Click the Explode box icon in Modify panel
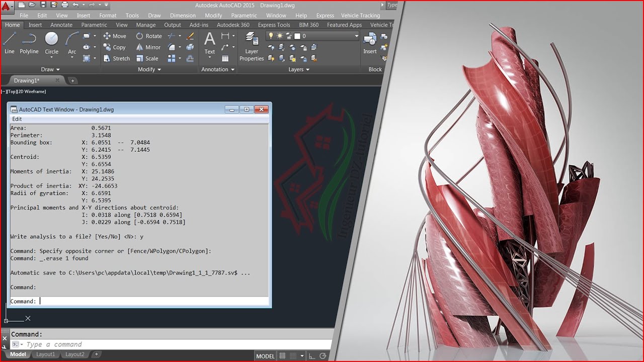The image size is (644, 362). tap(190, 47)
